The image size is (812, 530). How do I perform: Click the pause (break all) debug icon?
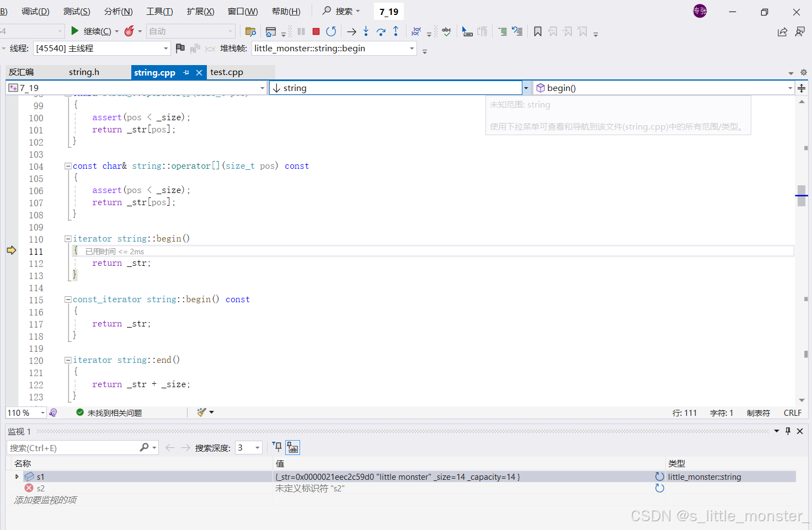tap(301, 31)
